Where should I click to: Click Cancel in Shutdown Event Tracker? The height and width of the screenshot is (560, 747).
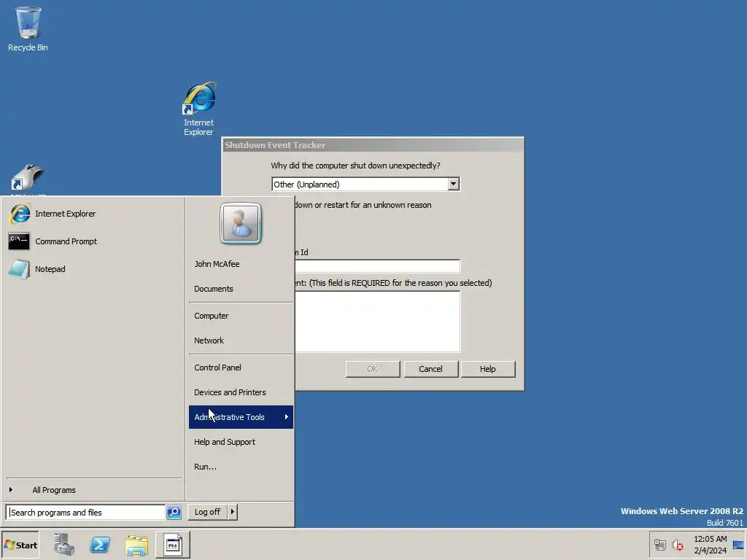pos(430,369)
